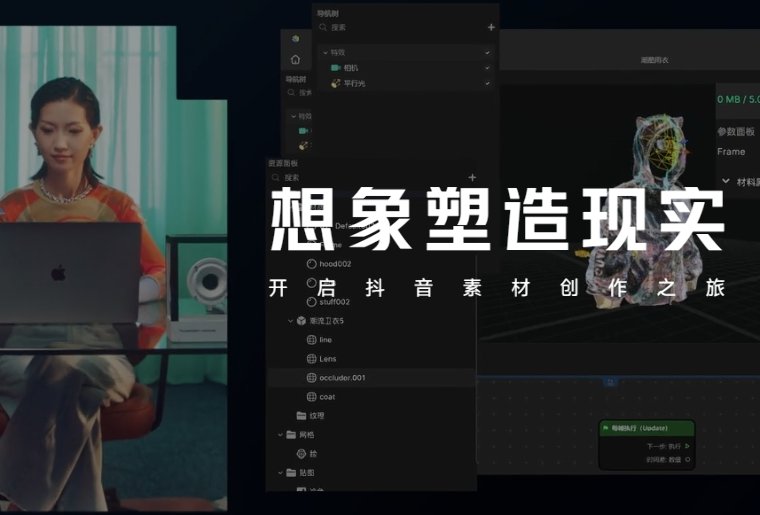The width and height of the screenshot is (760, 515).
Task: Click the 下一步 output port on the Update node
Action: coord(687,446)
